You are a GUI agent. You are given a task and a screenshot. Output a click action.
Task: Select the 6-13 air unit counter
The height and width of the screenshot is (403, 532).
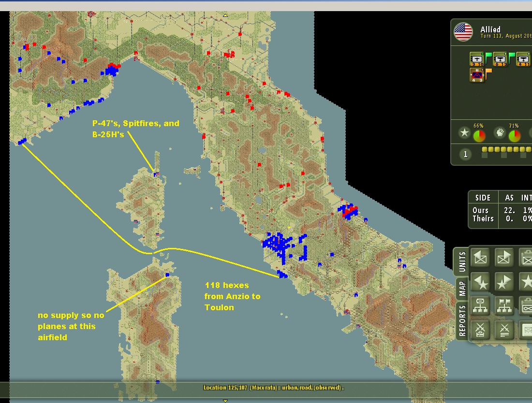coord(500,59)
